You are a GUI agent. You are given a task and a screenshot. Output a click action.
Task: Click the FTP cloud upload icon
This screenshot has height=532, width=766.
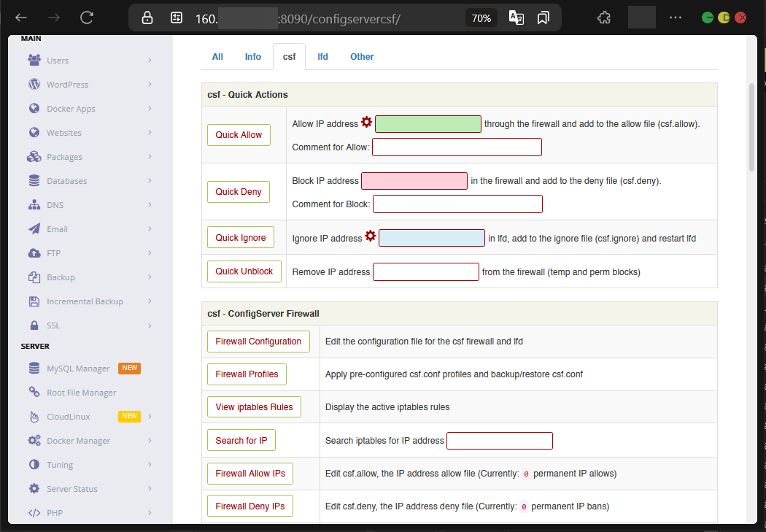[34, 253]
